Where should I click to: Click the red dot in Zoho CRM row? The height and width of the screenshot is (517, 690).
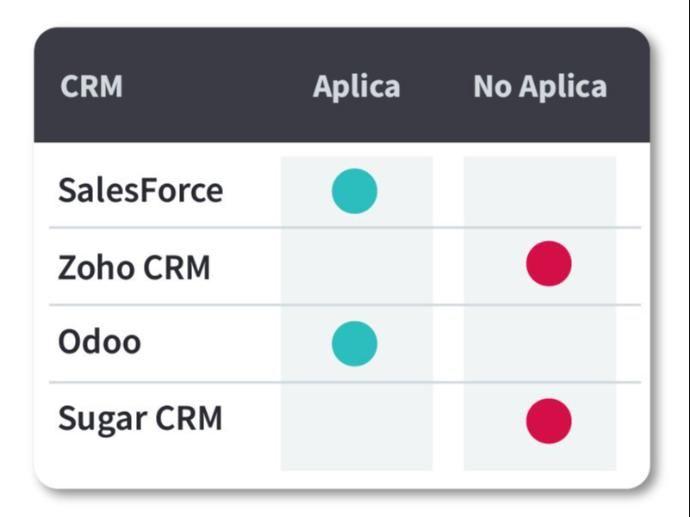[x=548, y=264]
